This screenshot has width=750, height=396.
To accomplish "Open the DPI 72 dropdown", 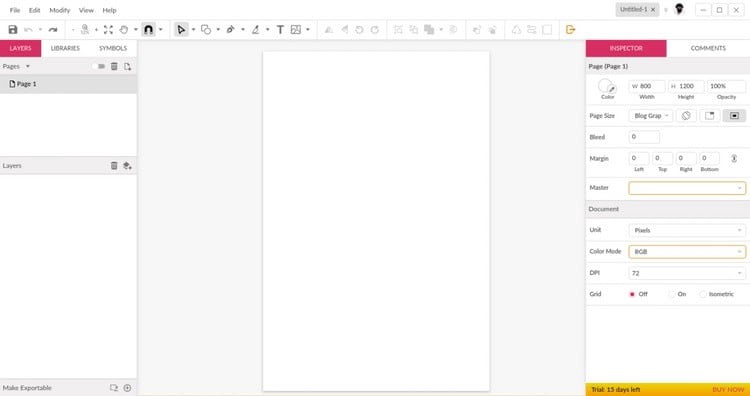I will click(x=687, y=273).
